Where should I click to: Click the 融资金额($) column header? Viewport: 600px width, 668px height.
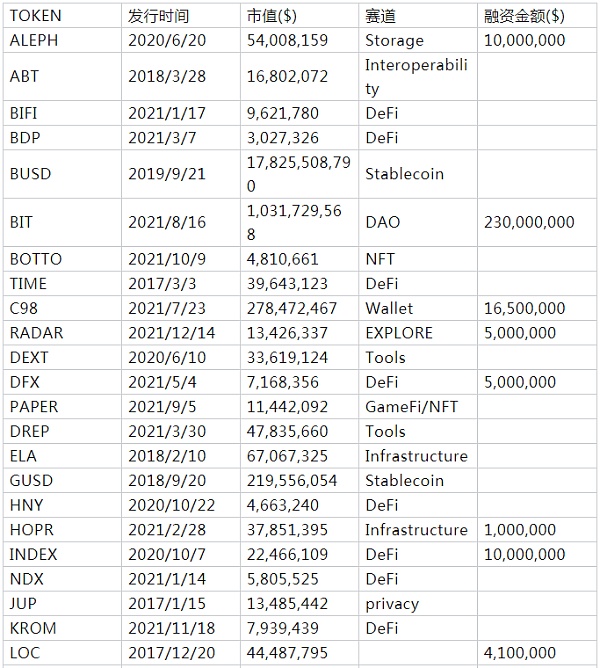tap(524, 17)
